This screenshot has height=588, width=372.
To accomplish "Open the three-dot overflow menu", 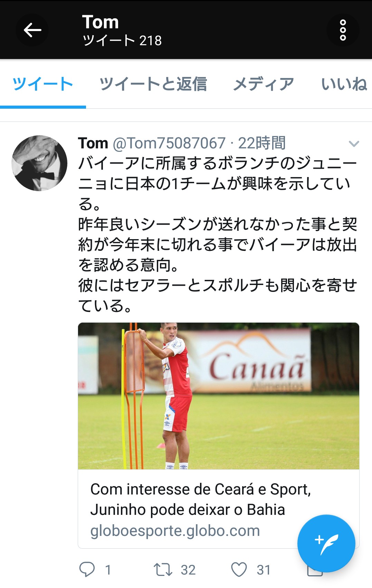I will (x=343, y=30).
